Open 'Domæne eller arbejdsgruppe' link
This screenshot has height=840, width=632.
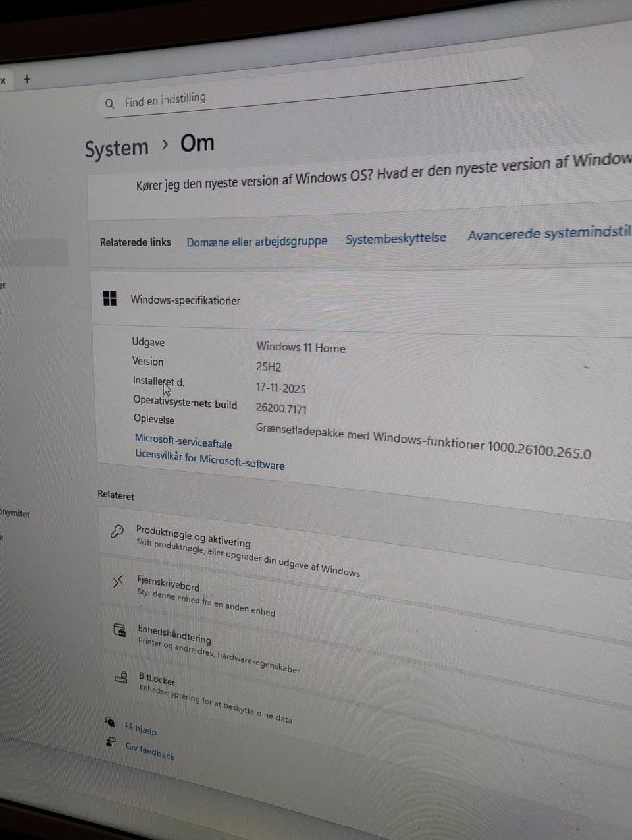(257, 242)
